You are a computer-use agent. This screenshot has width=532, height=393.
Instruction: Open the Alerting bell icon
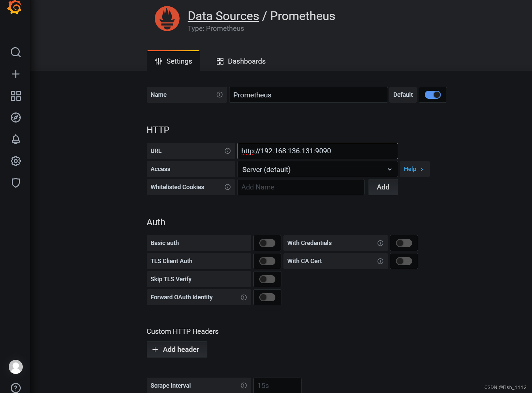tap(16, 139)
